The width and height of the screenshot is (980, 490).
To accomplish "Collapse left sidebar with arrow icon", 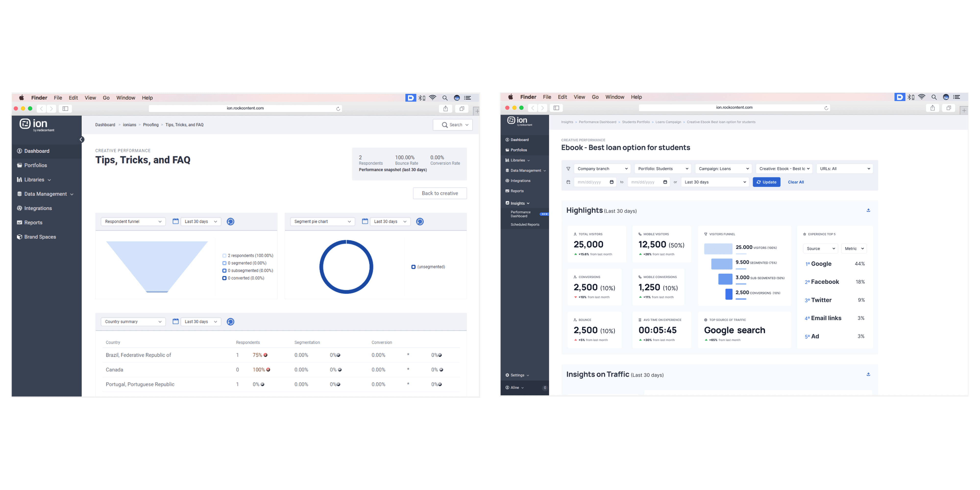I will (x=81, y=139).
